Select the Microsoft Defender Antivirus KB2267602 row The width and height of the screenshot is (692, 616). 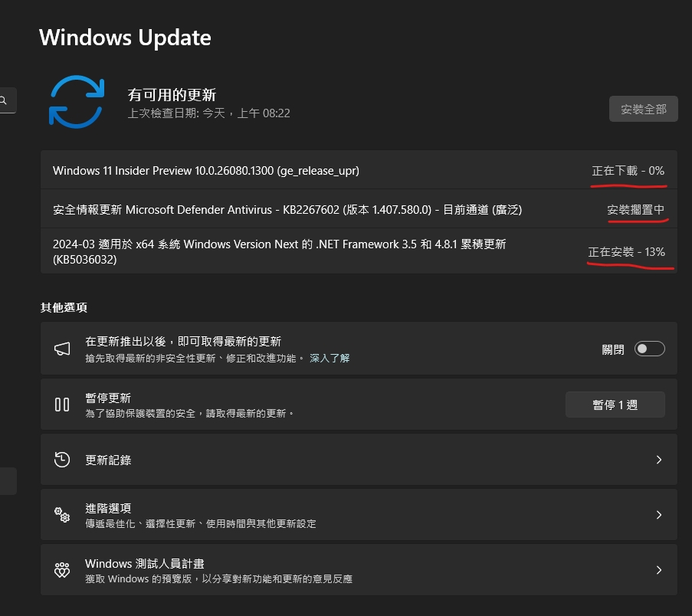(x=359, y=209)
